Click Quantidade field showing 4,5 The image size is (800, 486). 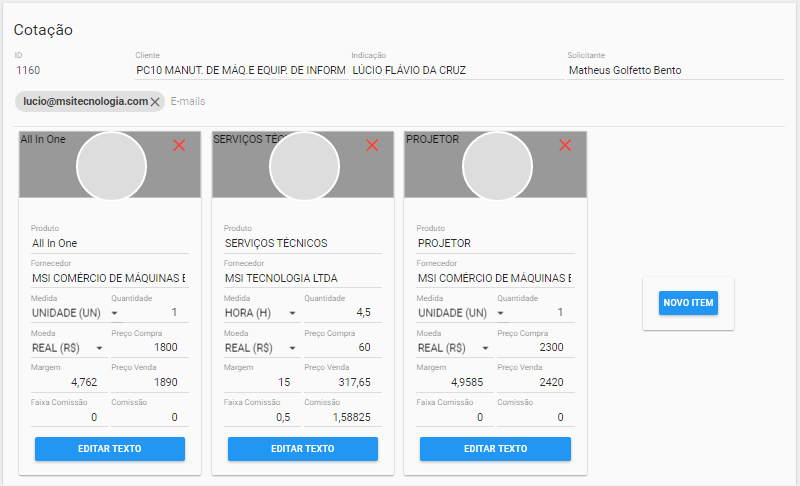click(x=342, y=313)
